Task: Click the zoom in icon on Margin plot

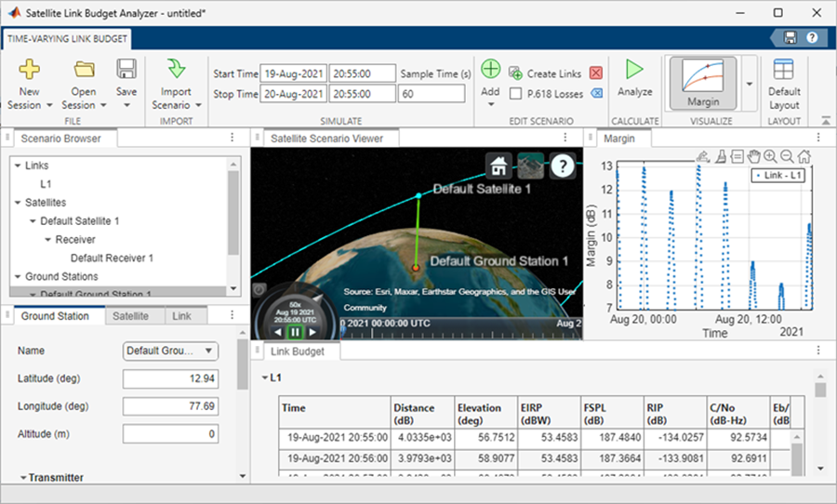Action: [770, 156]
